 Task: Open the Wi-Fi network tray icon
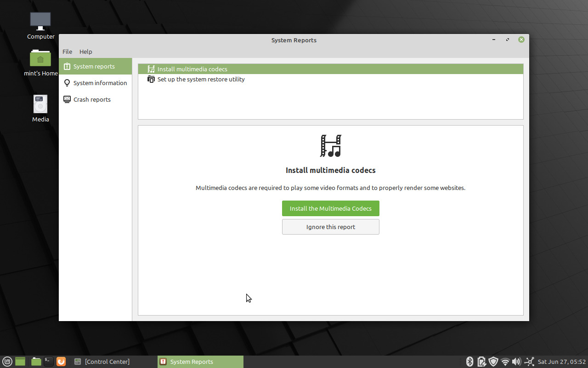505,362
